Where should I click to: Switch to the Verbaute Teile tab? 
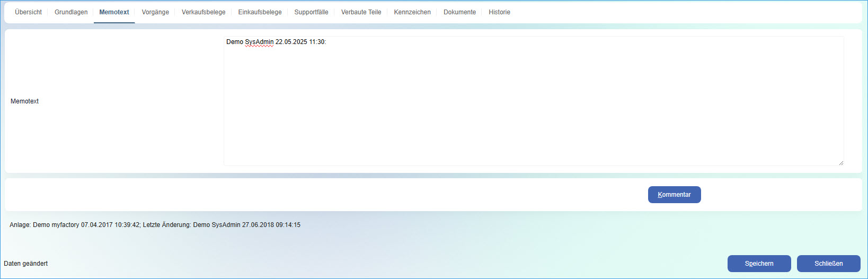coord(361,12)
